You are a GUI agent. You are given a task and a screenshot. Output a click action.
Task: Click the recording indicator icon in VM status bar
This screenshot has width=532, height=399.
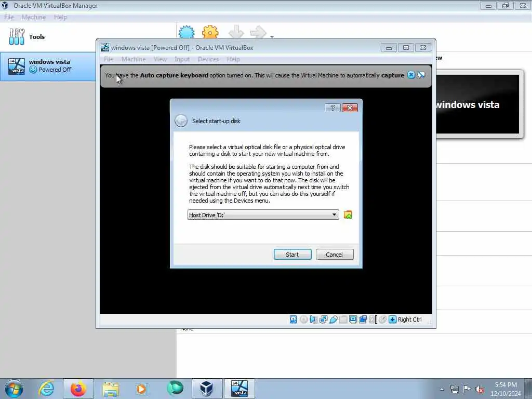pos(363,320)
